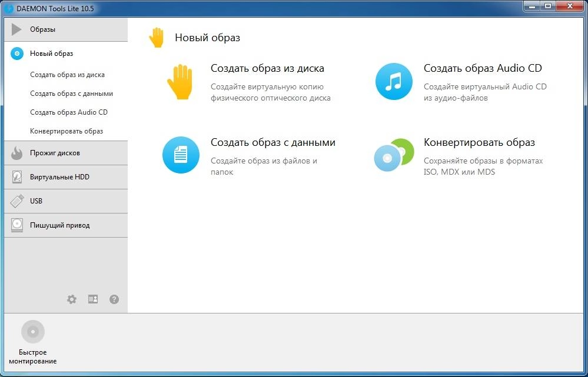Select sidebar item Создать образ с данными
Screen dimensions: 588x377
[x=72, y=94]
